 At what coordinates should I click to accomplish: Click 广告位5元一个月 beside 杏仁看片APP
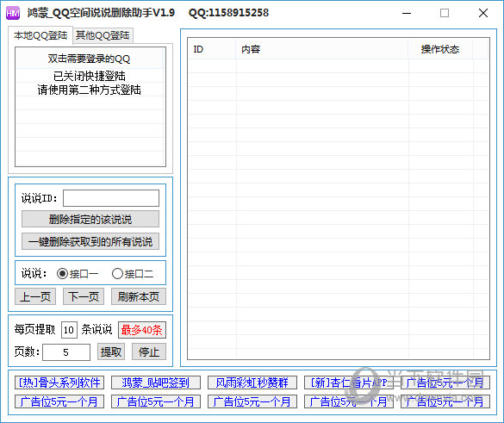pyautogui.click(x=445, y=383)
